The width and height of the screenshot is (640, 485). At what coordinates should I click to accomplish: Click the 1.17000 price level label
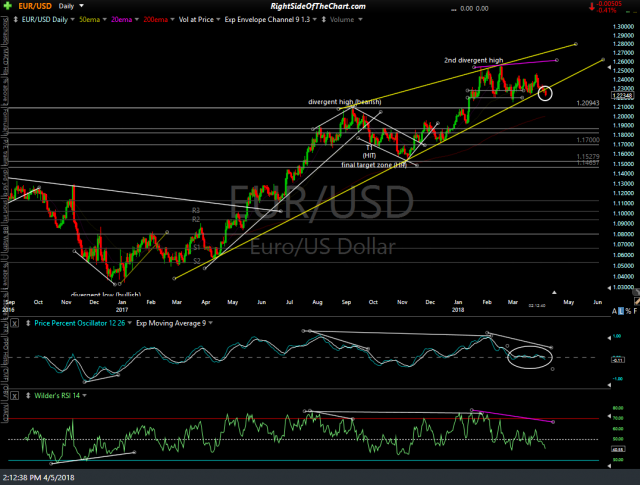click(x=588, y=140)
